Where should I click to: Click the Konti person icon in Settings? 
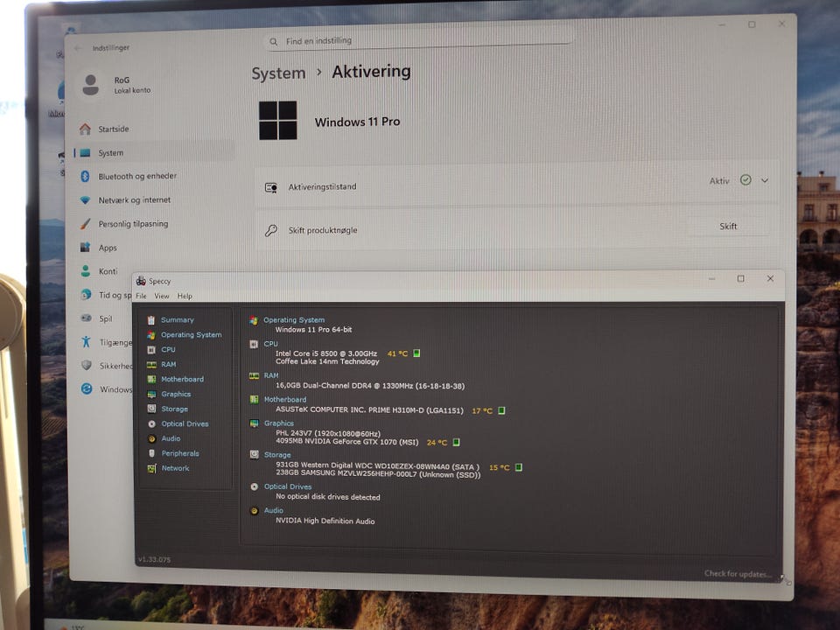(86, 271)
